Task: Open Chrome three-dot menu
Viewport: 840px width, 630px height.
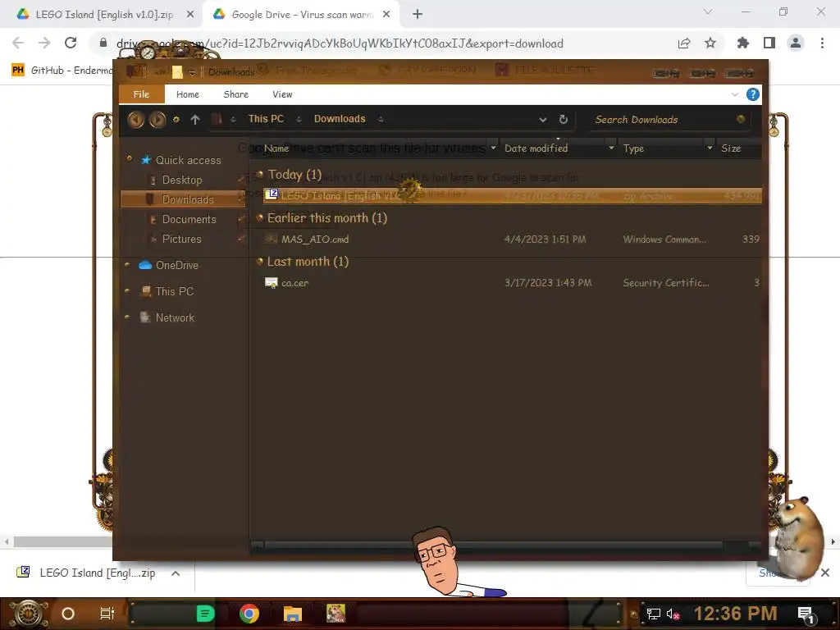Action: click(x=822, y=43)
